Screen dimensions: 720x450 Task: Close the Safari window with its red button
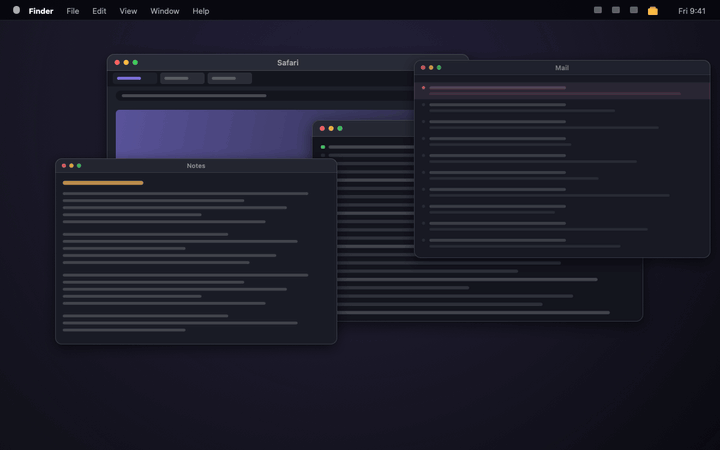coord(117,62)
